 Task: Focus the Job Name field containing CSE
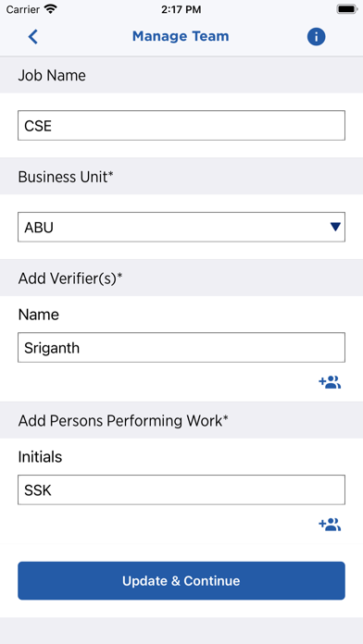[181, 125]
